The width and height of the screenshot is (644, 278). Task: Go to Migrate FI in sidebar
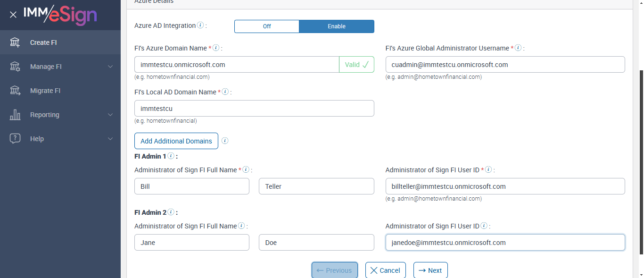point(45,91)
